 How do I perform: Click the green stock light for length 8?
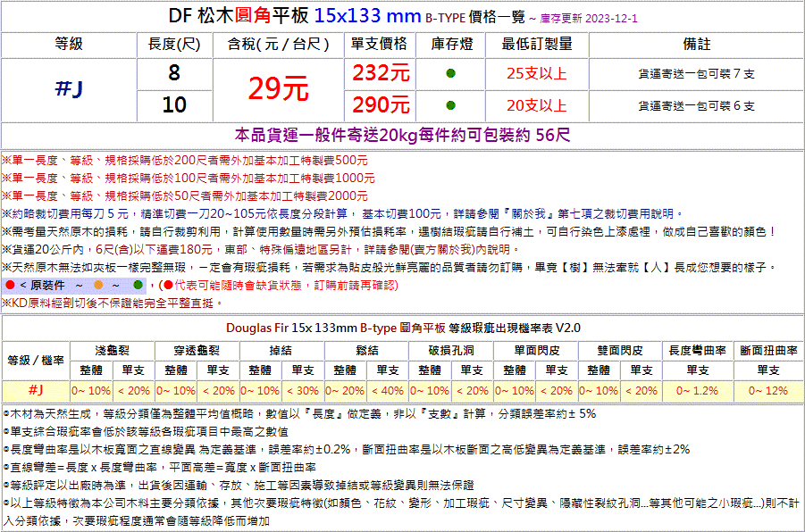click(451, 73)
